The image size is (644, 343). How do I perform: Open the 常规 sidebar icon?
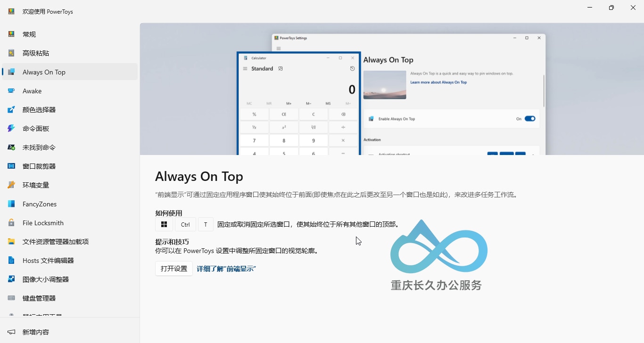(11, 34)
